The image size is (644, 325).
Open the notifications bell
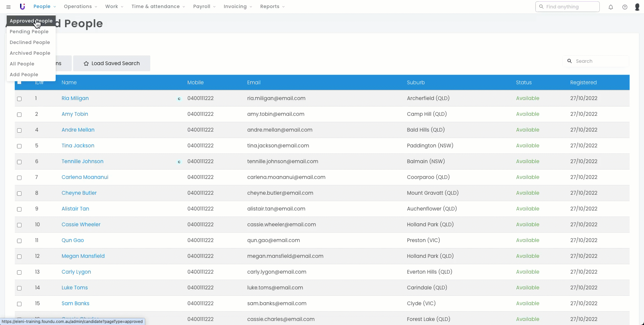coord(610,7)
